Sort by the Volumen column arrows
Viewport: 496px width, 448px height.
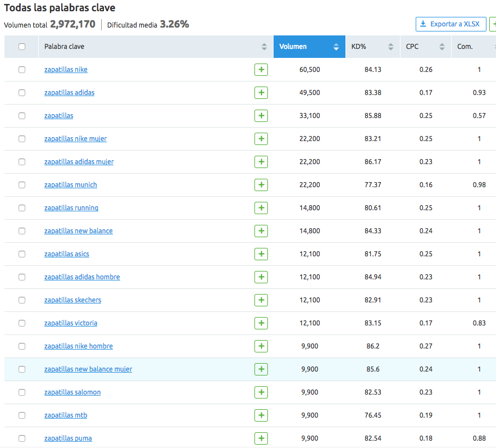pos(336,47)
